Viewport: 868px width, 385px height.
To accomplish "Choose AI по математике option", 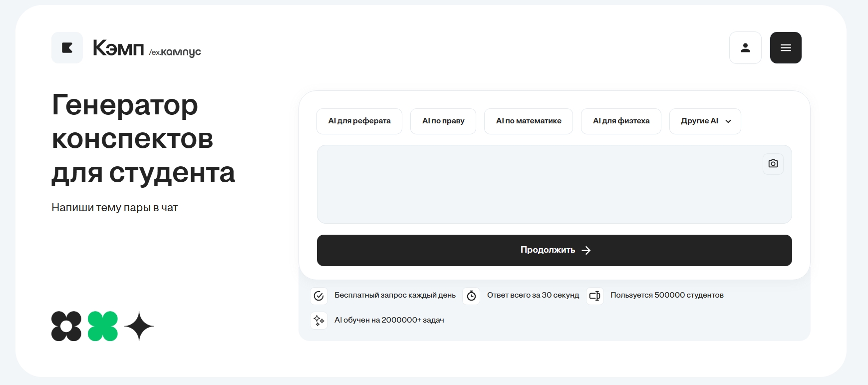I will (529, 121).
